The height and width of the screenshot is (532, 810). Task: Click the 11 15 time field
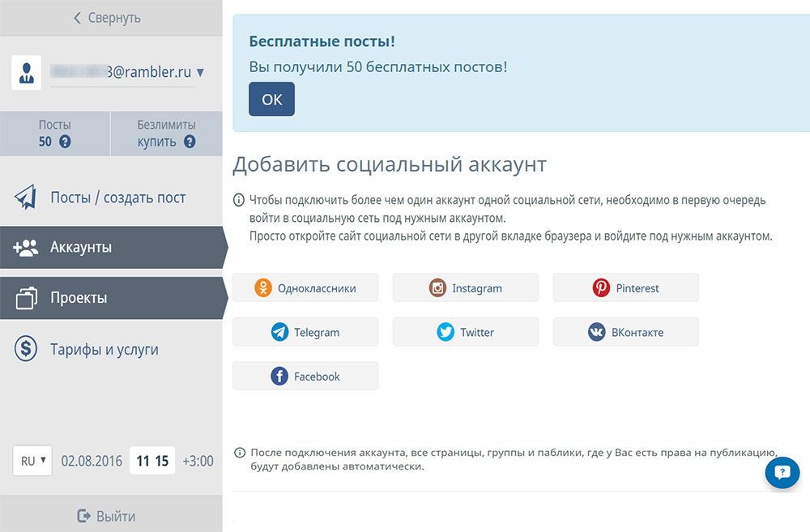coord(152,461)
